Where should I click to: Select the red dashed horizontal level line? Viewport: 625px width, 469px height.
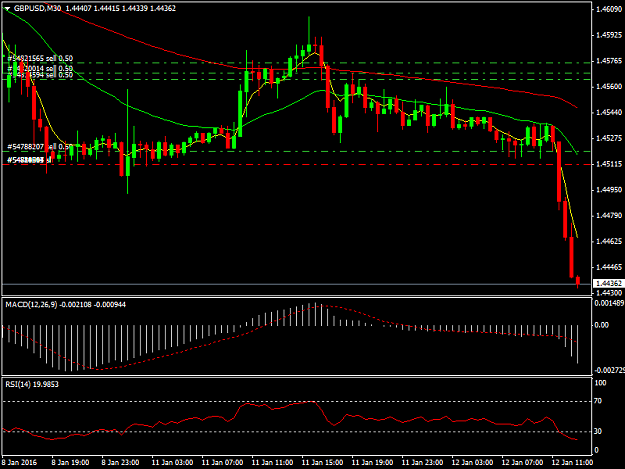(297, 164)
